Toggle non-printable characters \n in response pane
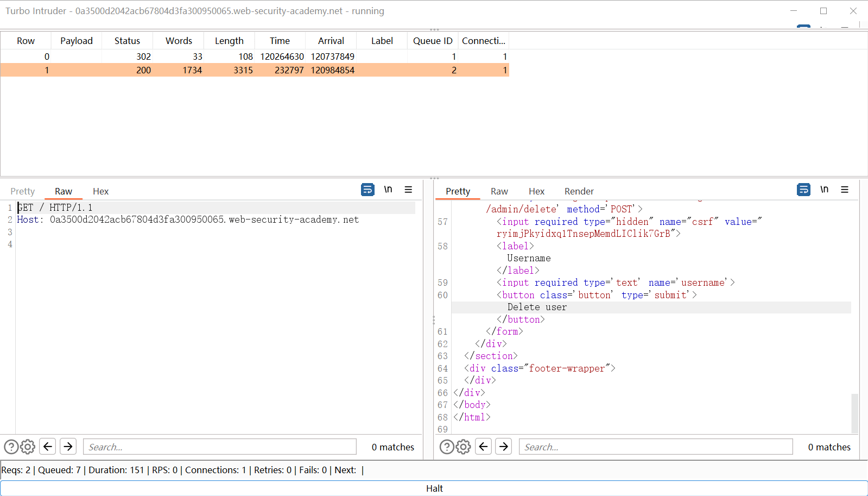The width and height of the screenshot is (868, 496). click(x=824, y=190)
